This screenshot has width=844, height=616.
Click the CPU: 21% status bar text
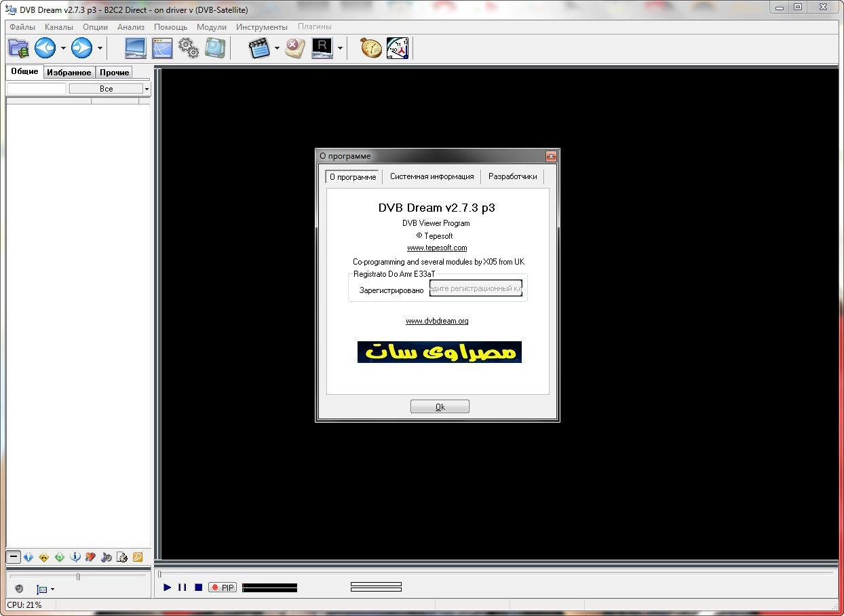point(24,604)
